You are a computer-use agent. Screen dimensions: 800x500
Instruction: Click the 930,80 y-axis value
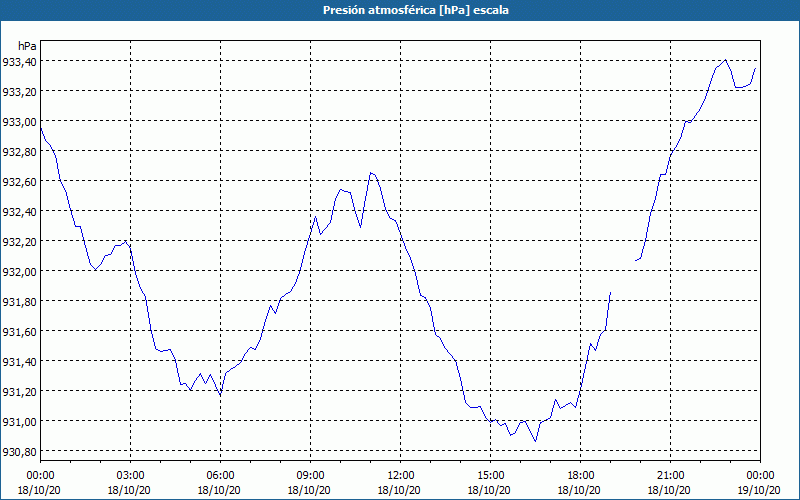point(19,452)
